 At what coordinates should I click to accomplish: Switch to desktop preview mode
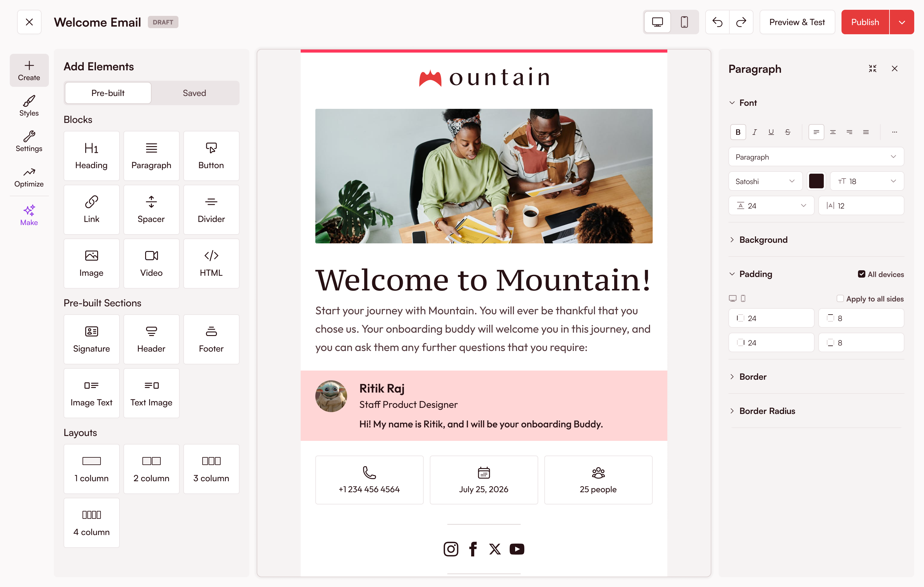tap(657, 22)
